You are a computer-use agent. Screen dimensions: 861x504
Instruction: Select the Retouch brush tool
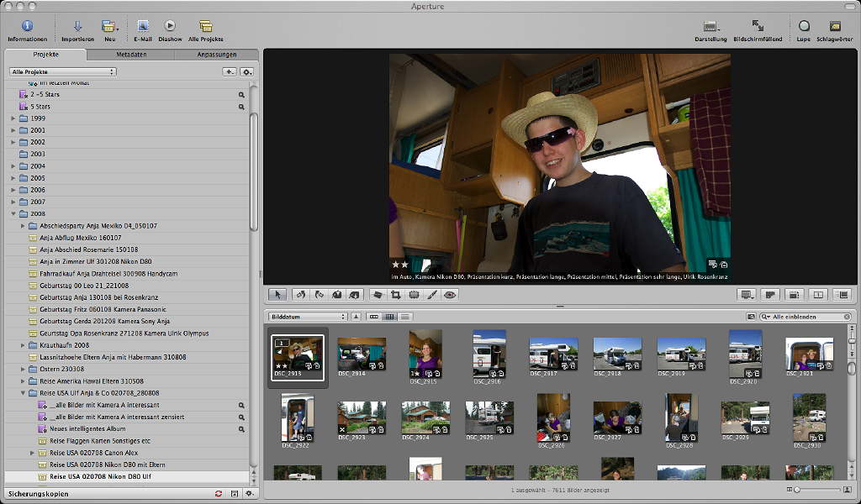431,295
